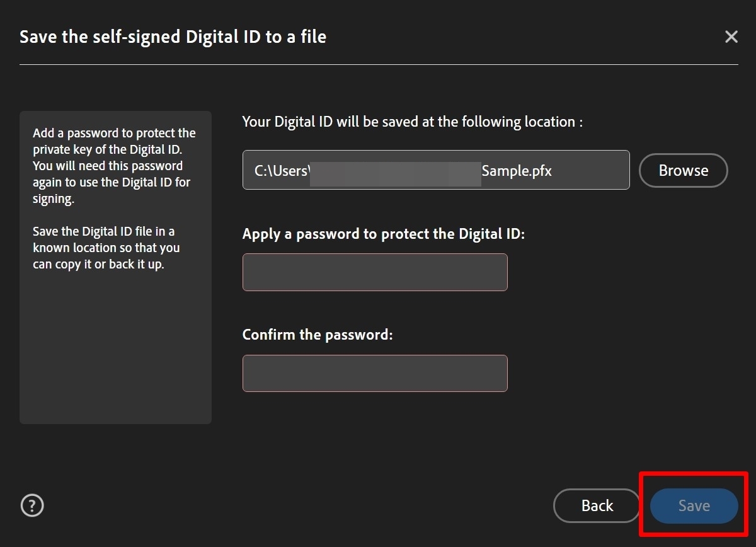Viewport: 756px width, 547px height.
Task: Click the dialog title 'Save the self-signed Digital ID'
Action: click(x=173, y=36)
